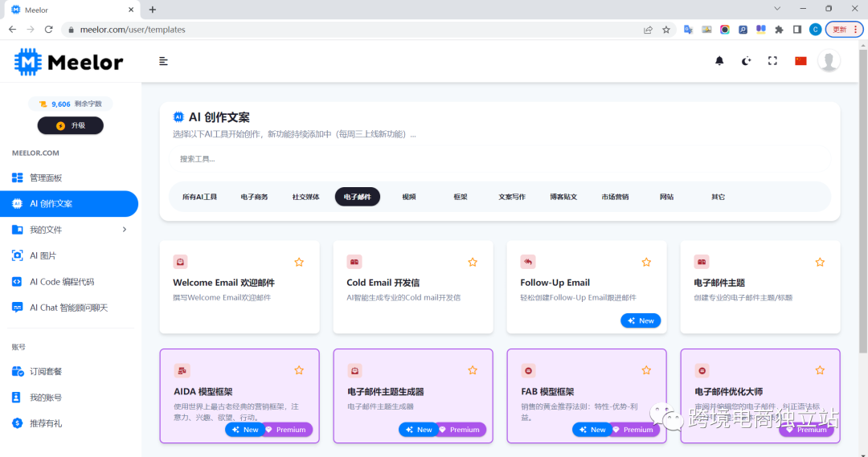Click the AIDA 模型框架 card icon
Image resolution: width=868 pixels, height=457 pixels.
182,371
